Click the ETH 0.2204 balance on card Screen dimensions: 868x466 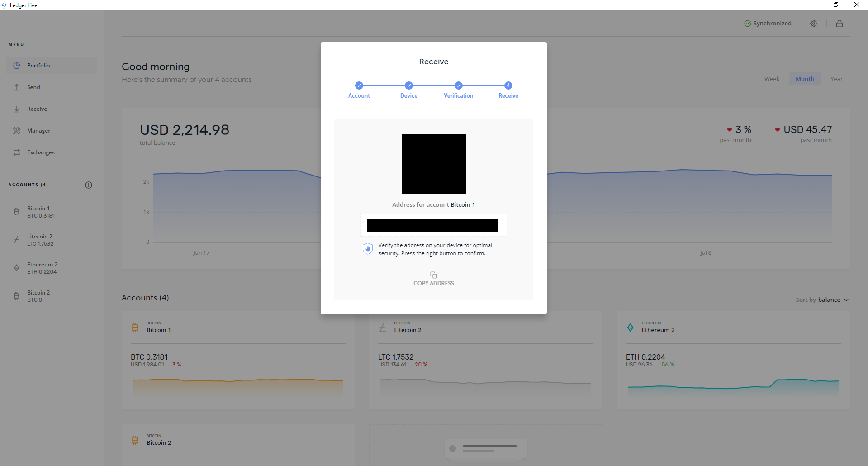[x=645, y=357]
